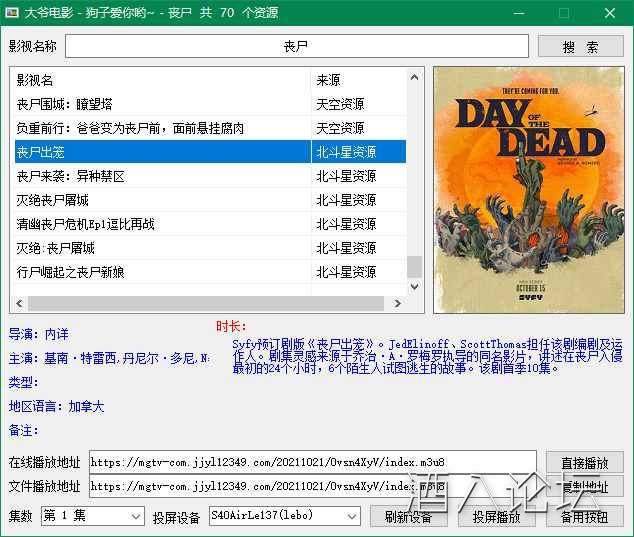Image resolution: width=634 pixels, height=537 pixels.
Task: Click the vertical scrollbar thumb of list
Action: click(414, 266)
